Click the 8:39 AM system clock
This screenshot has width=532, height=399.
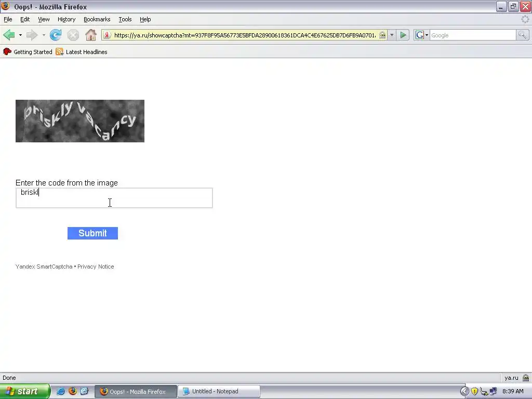[x=513, y=391]
